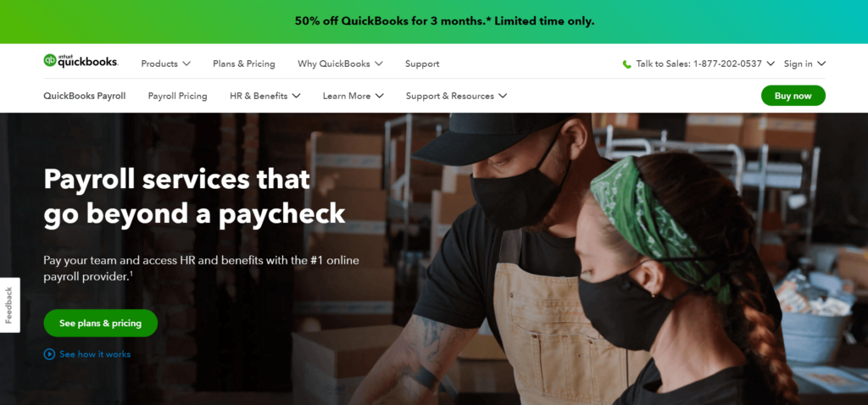Open Plans & Pricing in the top navigation

pos(244,64)
